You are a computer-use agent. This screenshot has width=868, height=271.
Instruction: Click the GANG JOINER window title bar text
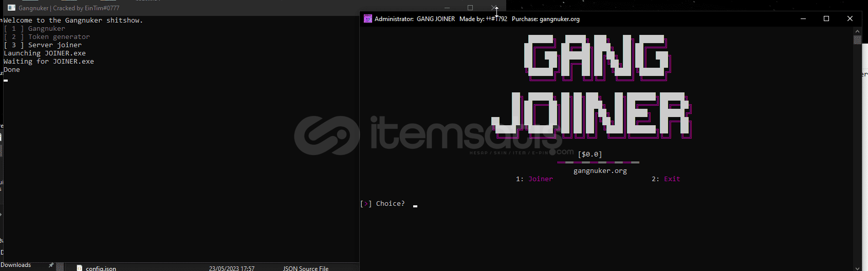(x=477, y=19)
